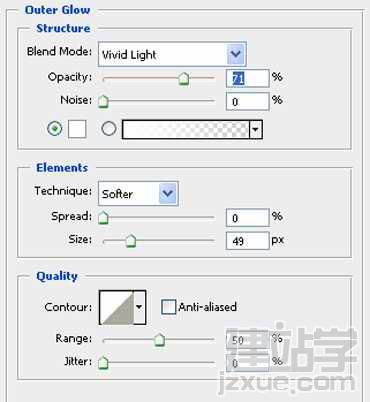Select the Noise percentage input field
The width and height of the screenshot is (370, 402).
[247, 101]
